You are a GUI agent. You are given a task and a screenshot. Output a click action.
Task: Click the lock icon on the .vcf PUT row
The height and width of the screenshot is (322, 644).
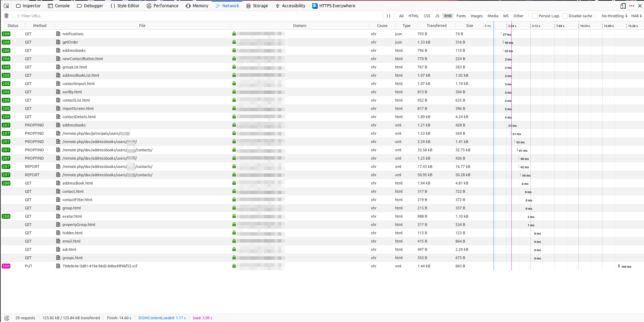coord(234,266)
